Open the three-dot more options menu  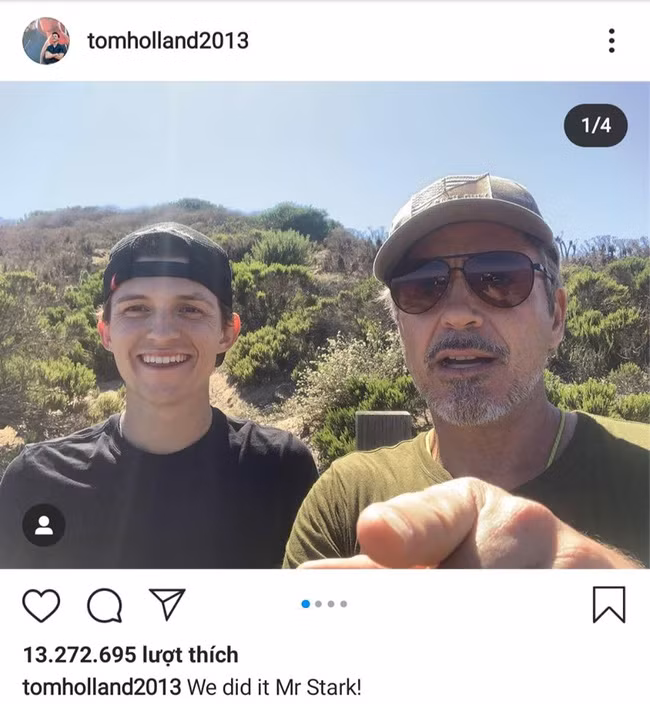point(611,41)
